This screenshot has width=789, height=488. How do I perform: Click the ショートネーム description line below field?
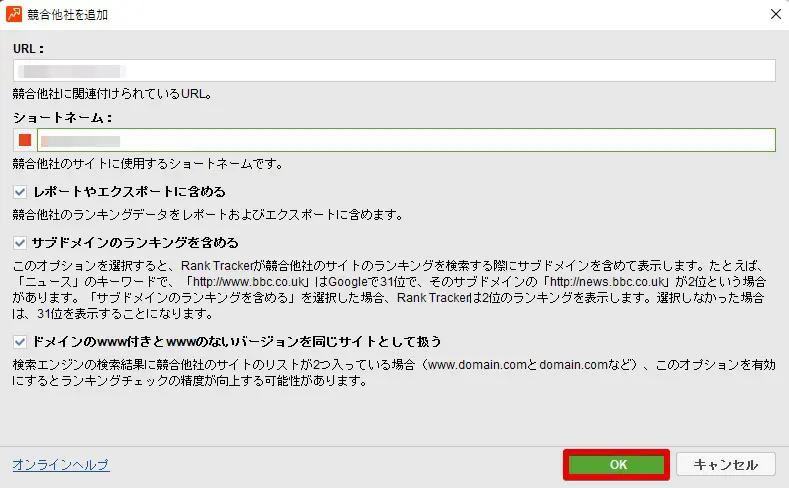(x=148, y=163)
